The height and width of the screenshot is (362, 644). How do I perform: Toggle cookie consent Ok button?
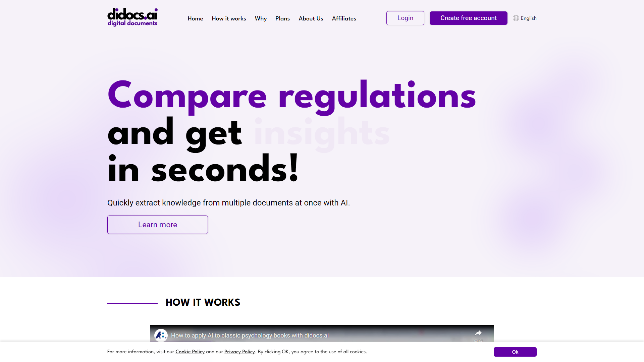tap(515, 351)
